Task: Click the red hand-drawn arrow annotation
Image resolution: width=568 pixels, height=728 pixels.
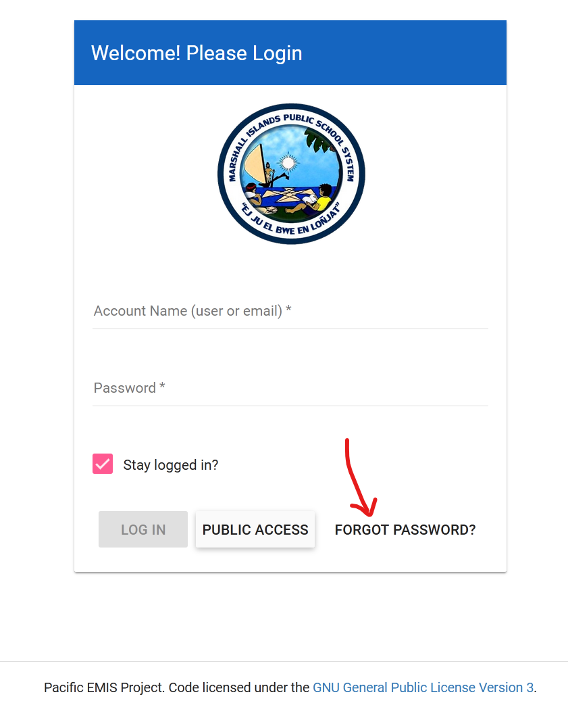Action: [x=359, y=478]
